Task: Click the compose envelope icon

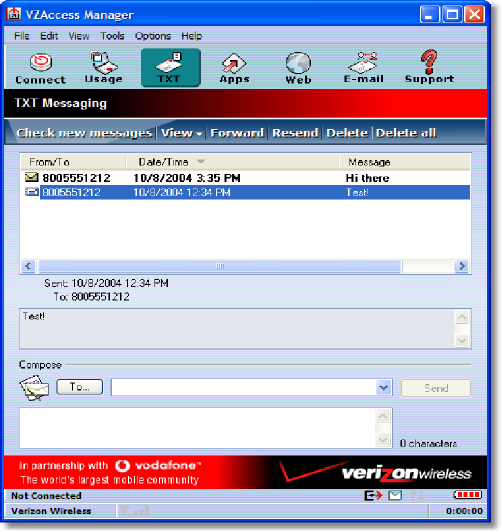Action: (34, 387)
